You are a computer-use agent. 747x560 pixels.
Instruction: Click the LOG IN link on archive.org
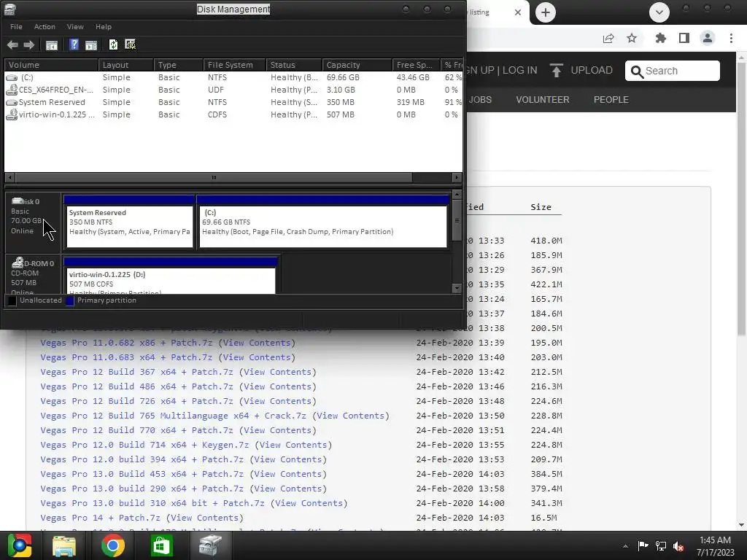tap(519, 71)
